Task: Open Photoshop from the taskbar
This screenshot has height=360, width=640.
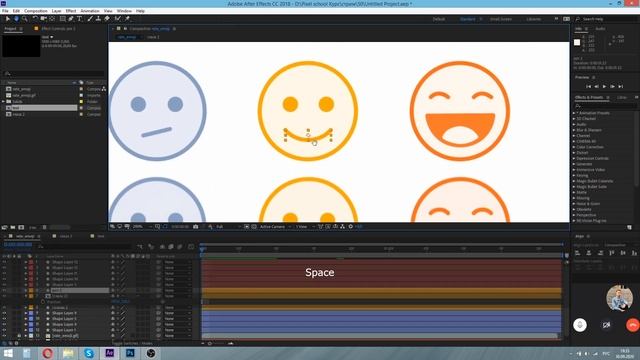Action: 130,353
